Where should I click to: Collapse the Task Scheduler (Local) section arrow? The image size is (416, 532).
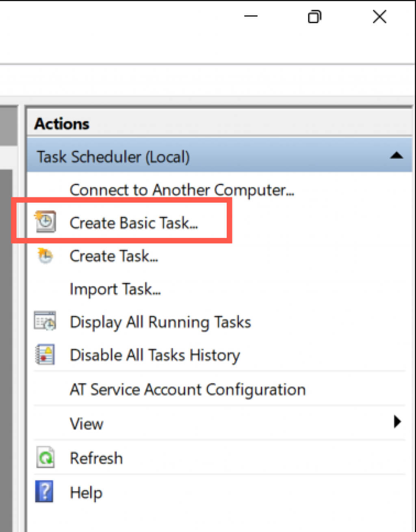(x=396, y=156)
